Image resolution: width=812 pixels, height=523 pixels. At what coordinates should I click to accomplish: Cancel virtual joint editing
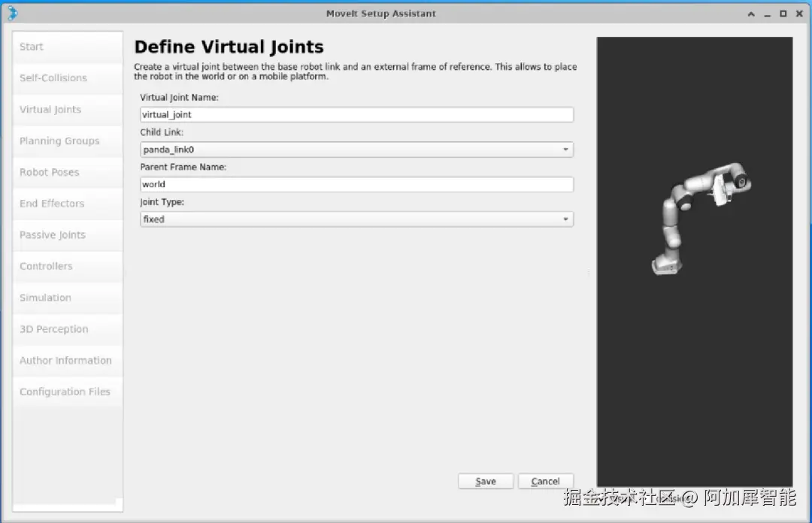coord(545,481)
